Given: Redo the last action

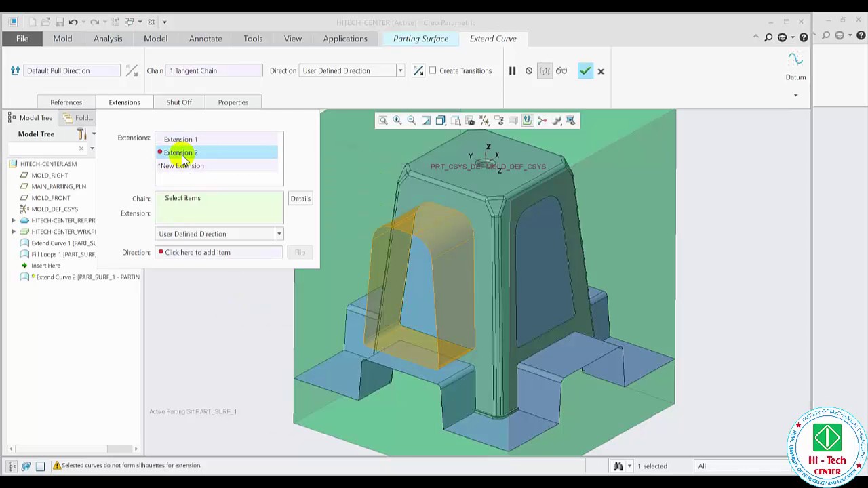Looking at the screenshot, I should point(95,22).
